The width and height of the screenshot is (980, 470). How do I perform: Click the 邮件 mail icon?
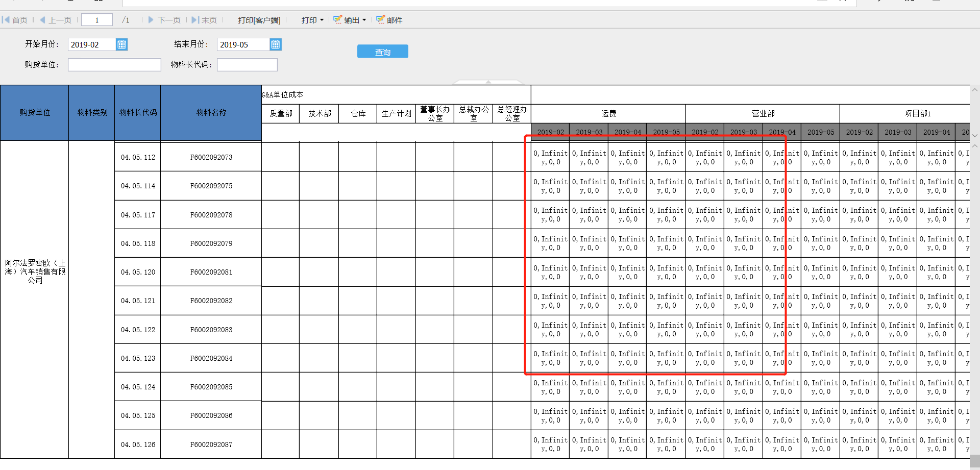tap(380, 19)
